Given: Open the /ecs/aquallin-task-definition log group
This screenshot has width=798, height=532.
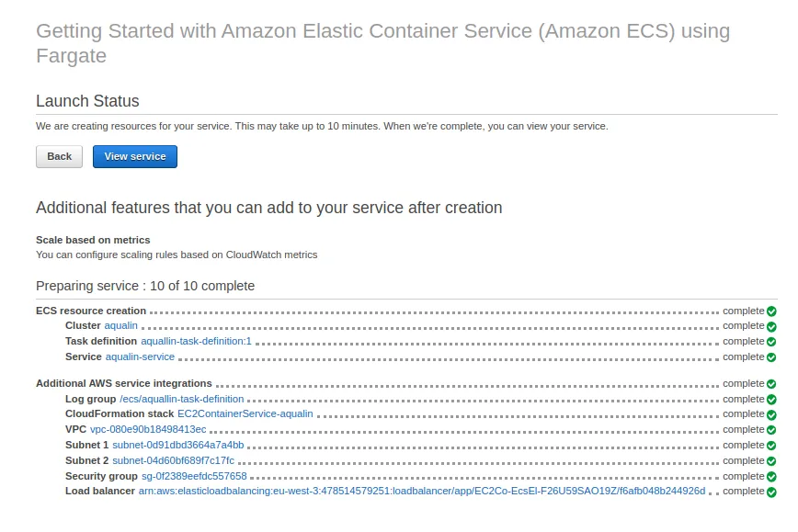Looking at the screenshot, I should (182, 400).
